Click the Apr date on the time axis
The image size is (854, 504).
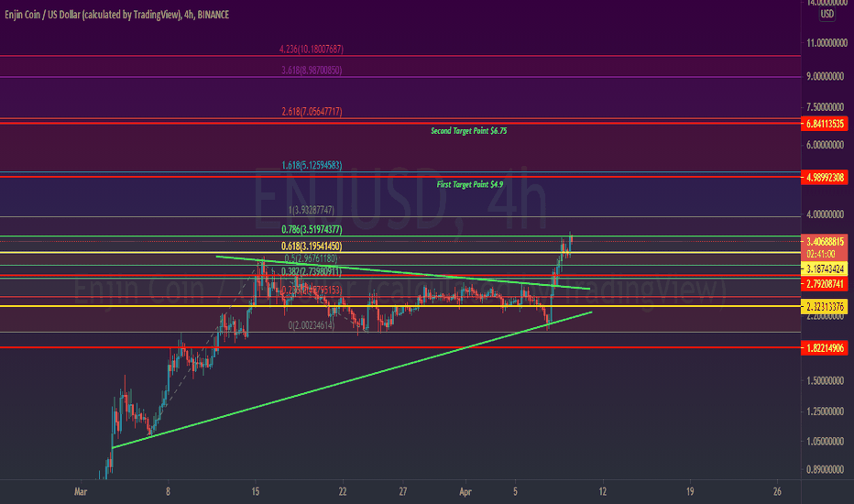(465, 491)
